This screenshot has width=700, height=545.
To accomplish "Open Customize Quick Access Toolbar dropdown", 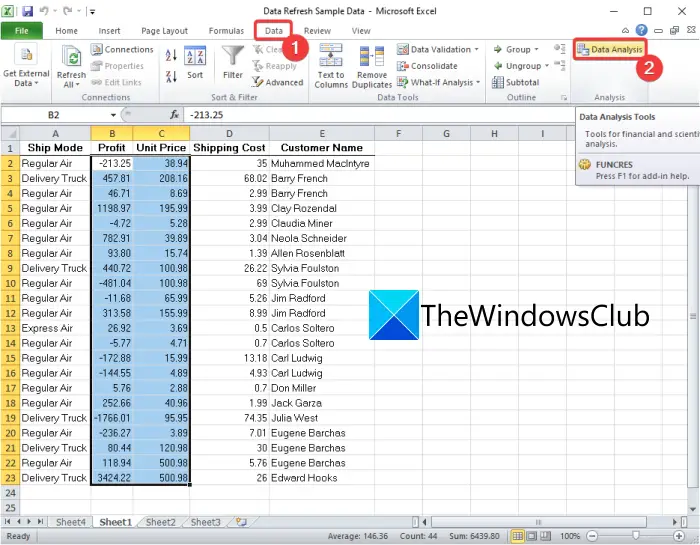I will point(92,11).
